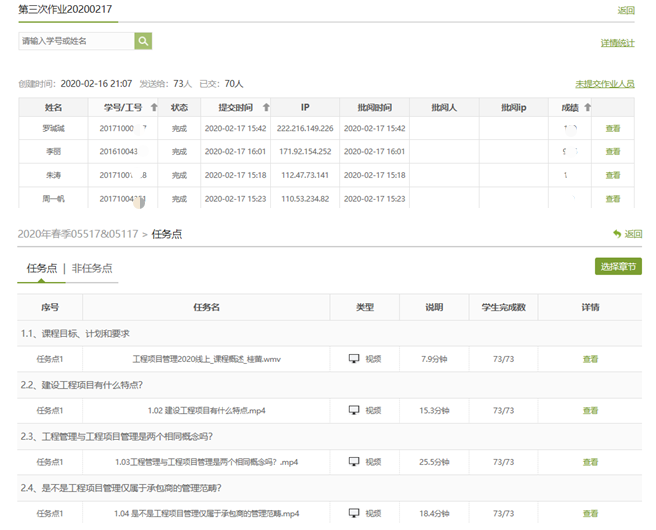The width and height of the screenshot is (656, 530).
Task: Click the 返回 link at top right
Action: click(x=626, y=10)
